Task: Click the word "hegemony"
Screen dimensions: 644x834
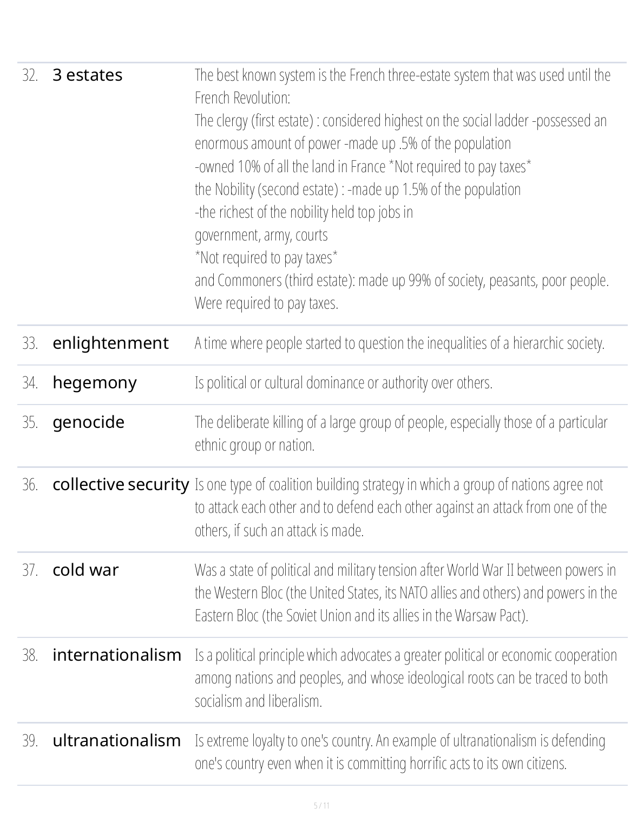Action: point(95,383)
